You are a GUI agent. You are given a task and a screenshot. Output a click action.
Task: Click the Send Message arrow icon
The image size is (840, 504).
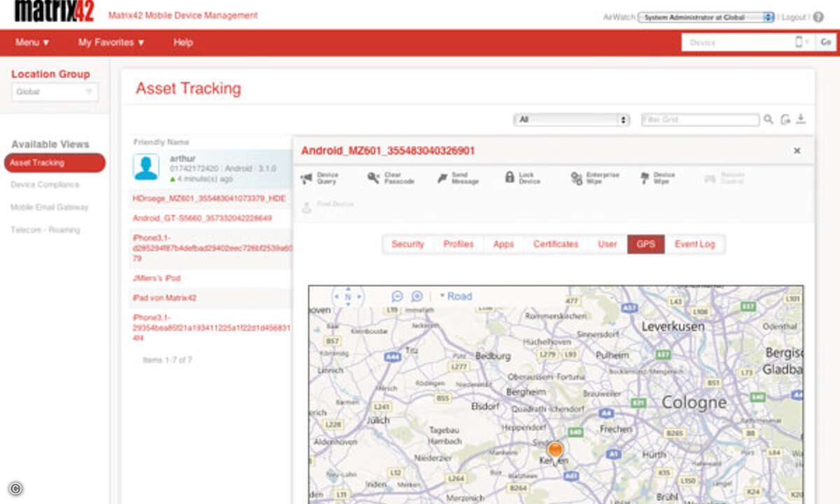pos(442,178)
